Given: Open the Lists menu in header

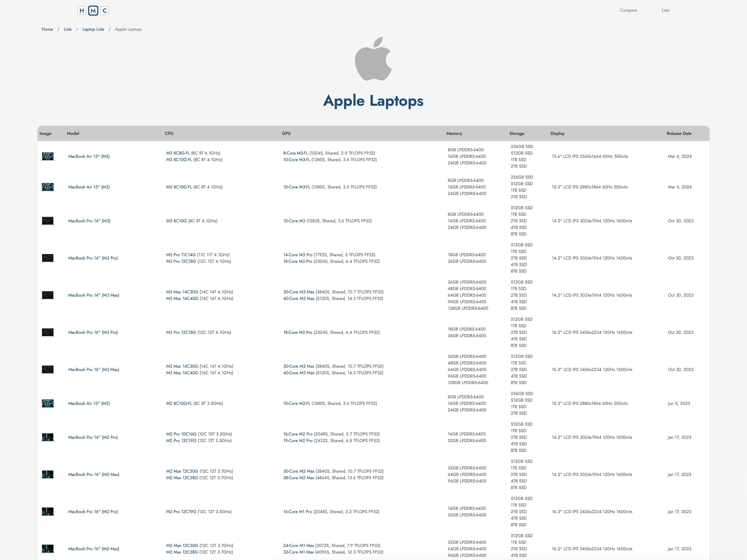Looking at the screenshot, I should tap(665, 10).
